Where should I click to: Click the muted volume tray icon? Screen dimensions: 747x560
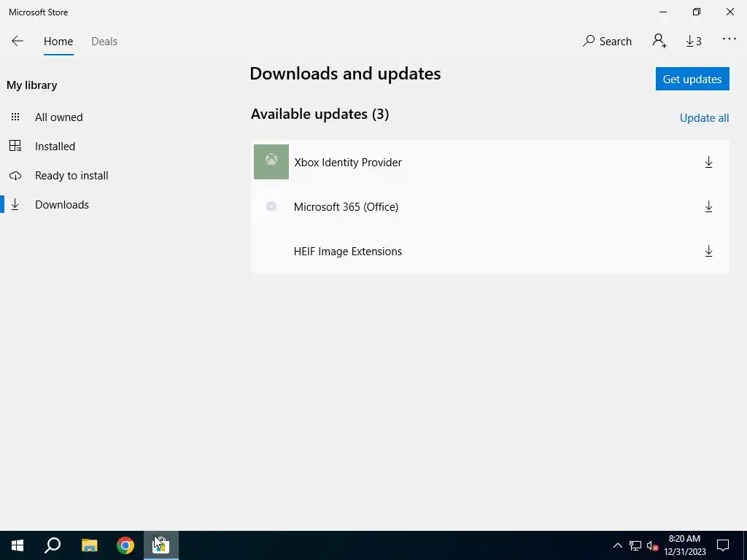point(653,545)
